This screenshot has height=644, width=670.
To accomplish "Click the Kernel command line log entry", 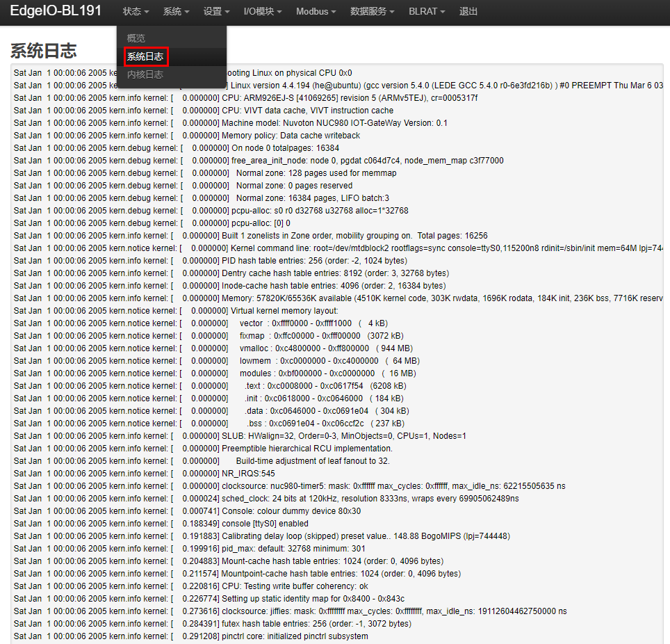I will click(338, 248).
